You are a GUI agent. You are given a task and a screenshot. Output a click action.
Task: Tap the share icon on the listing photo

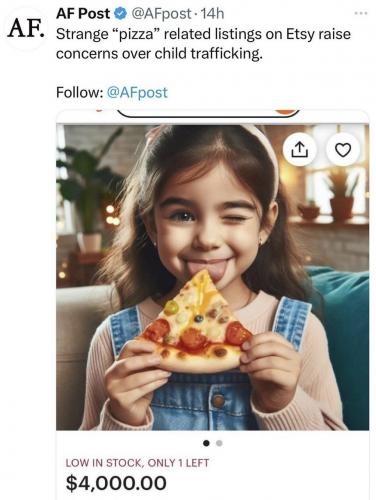click(x=299, y=150)
